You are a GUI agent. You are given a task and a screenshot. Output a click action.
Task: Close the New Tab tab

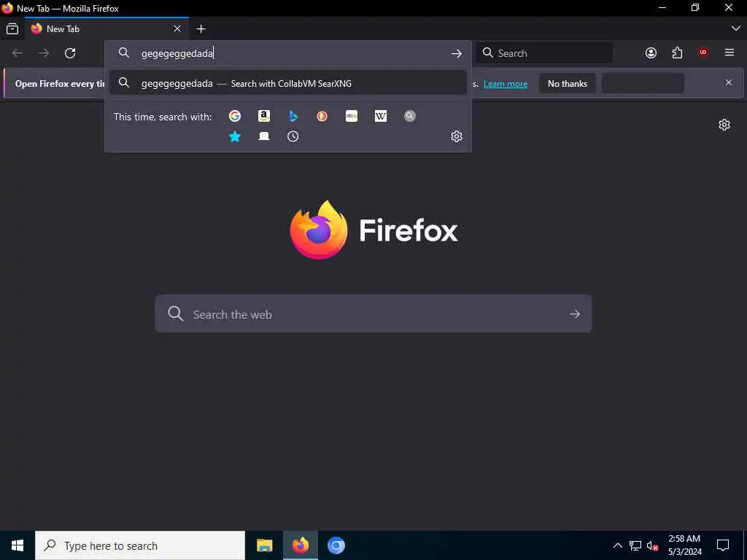pyautogui.click(x=177, y=29)
